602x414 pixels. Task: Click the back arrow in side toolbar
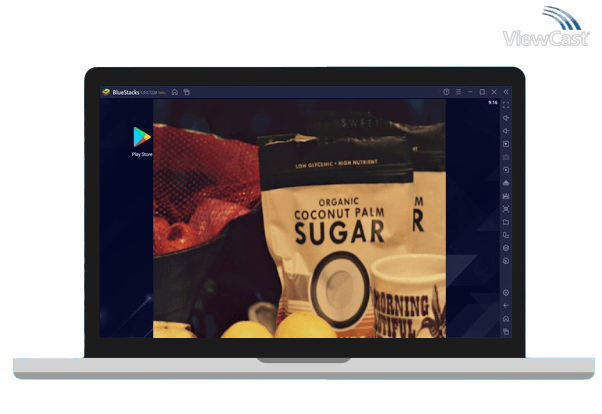click(506, 306)
